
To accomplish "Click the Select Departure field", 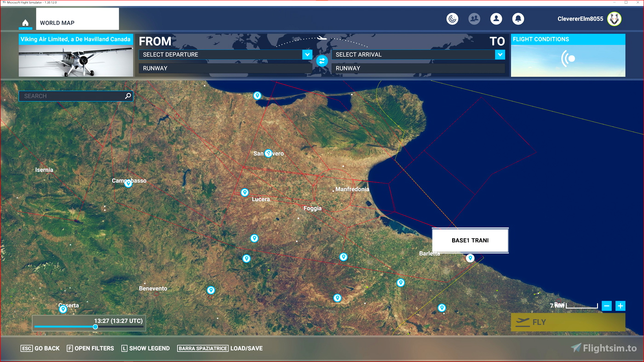I will tap(225, 55).
